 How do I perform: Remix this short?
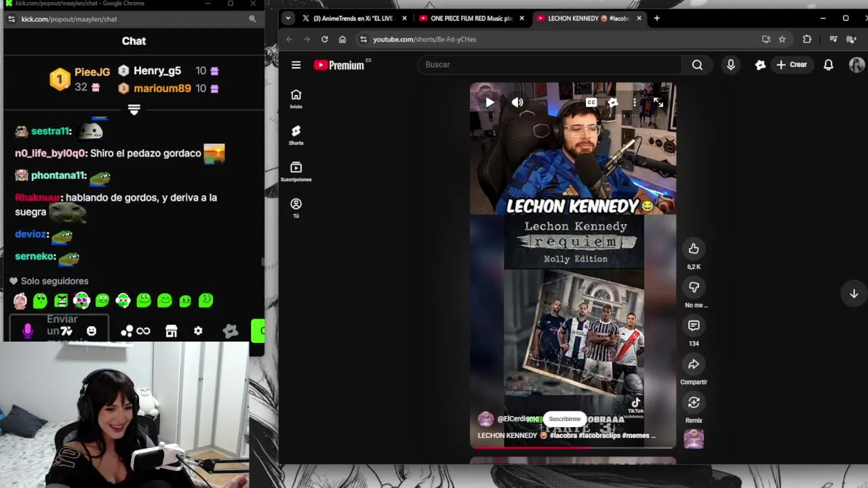(694, 403)
